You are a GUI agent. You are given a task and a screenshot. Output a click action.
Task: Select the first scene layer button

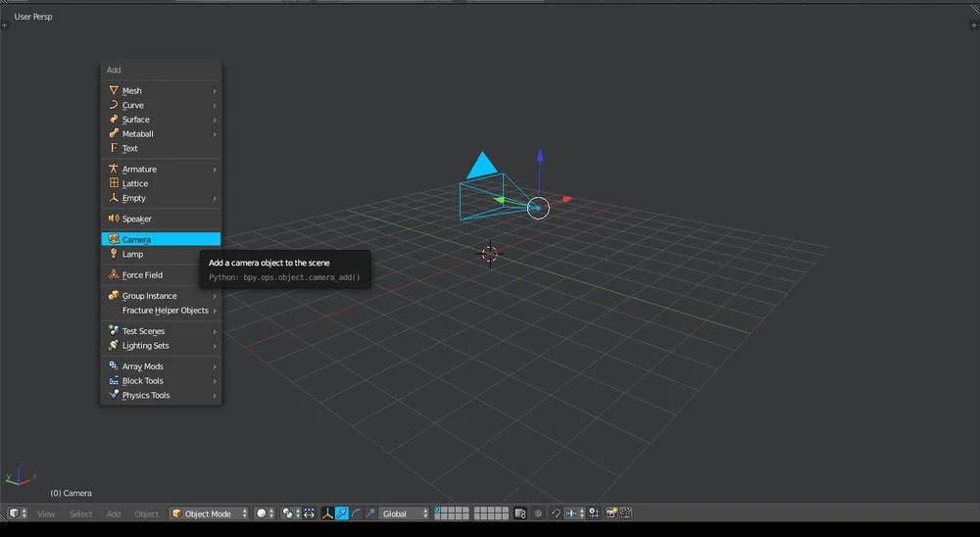pos(438,511)
